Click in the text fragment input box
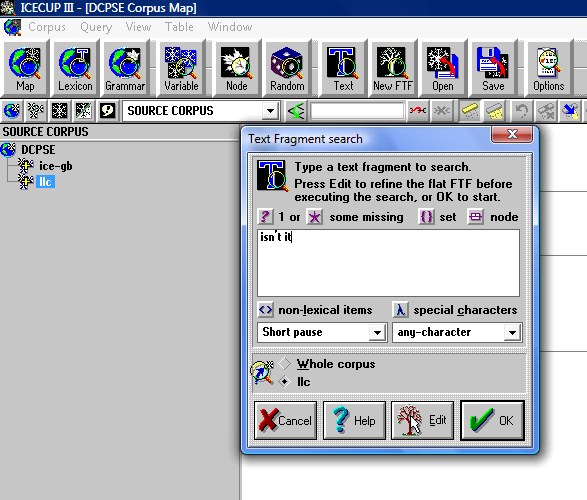This screenshot has height=500, width=587. (388, 263)
